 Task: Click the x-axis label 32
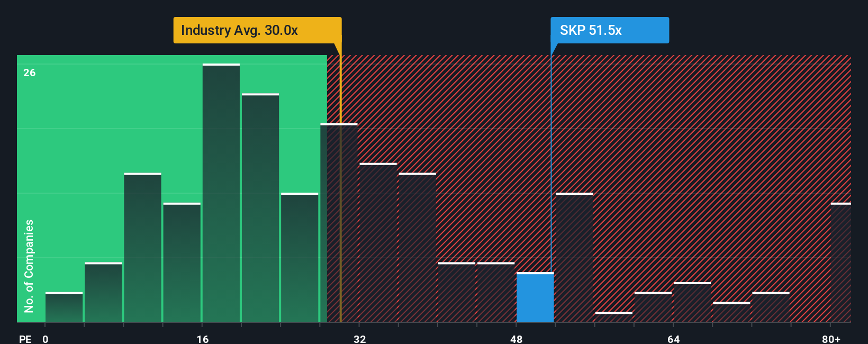coord(359,339)
